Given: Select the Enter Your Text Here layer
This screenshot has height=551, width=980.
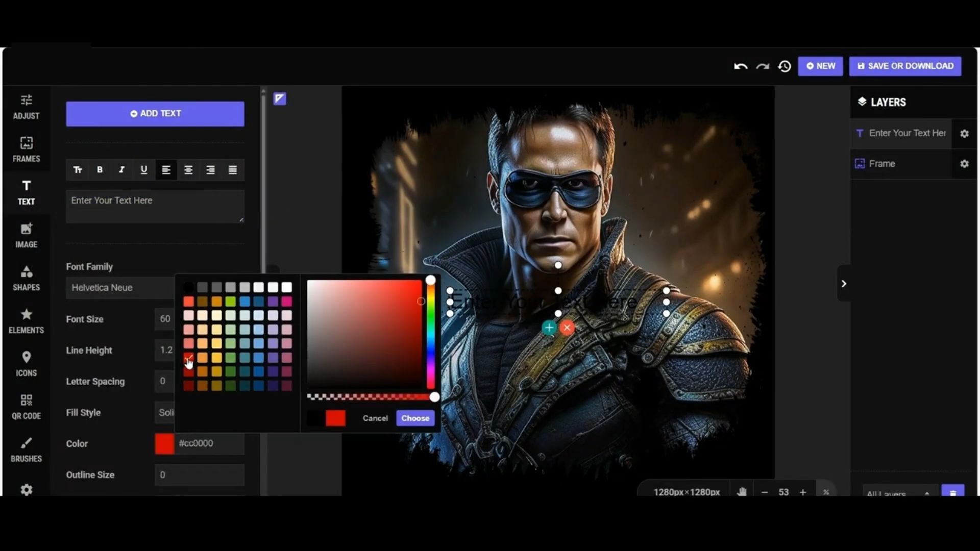Looking at the screenshot, I should (901, 133).
